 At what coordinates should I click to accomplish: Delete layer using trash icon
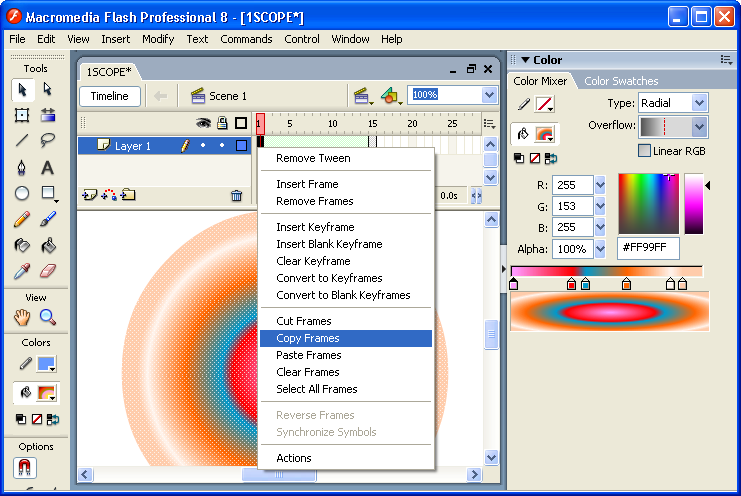236,196
